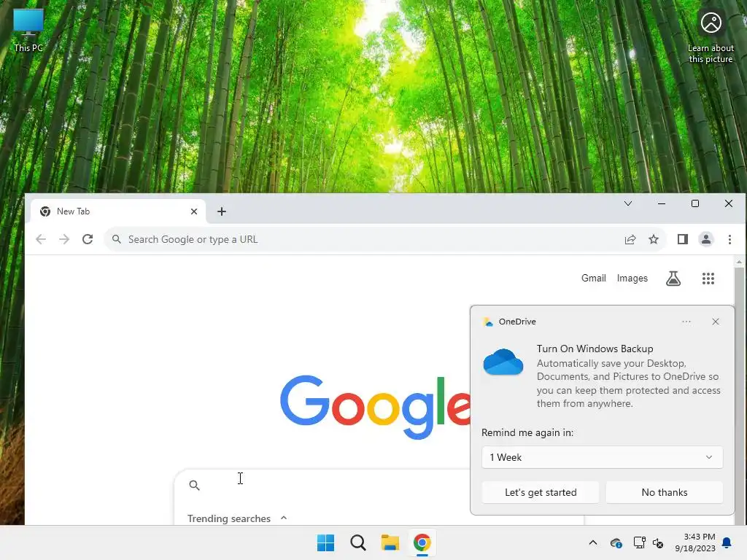This screenshot has width=747, height=560.
Task: Open This PC desktop icon
Action: coord(28,31)
